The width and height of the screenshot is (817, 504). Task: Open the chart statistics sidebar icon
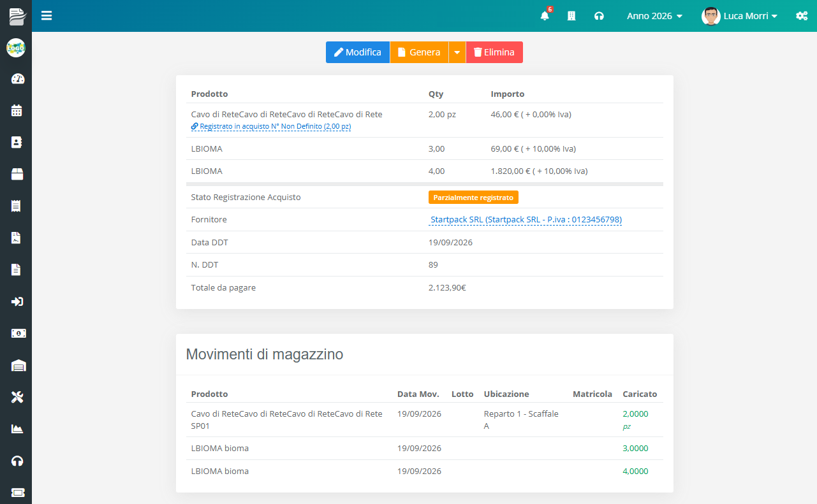pos(17,429)
